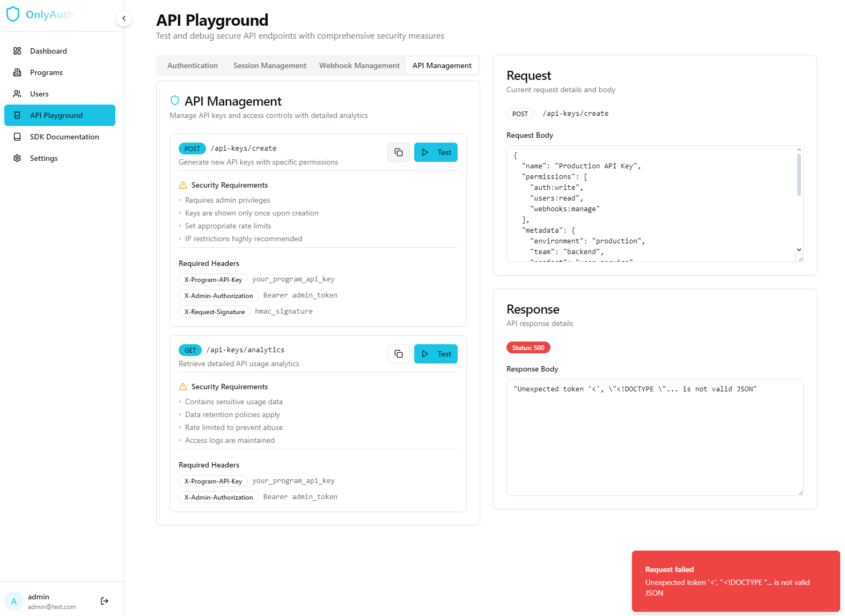Click the admin avatar in the sidebar footer
The width and height of the screenshot is (845, 616).
[x=14, y=601]
